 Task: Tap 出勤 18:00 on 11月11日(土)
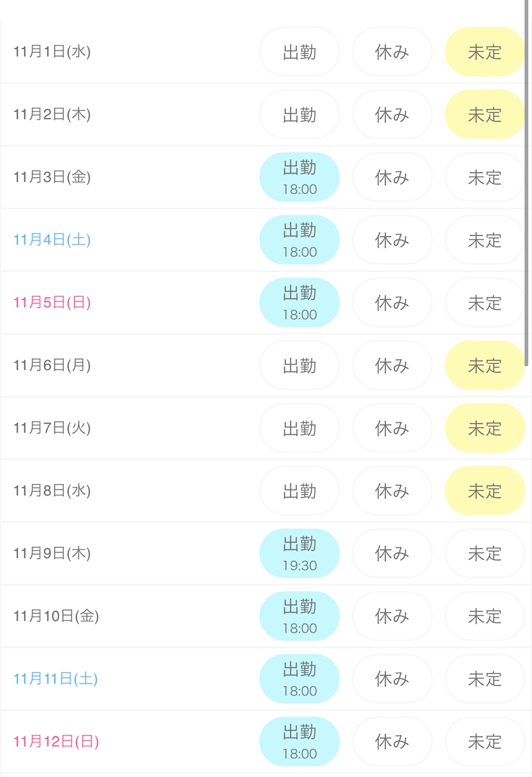pos(300,679)
